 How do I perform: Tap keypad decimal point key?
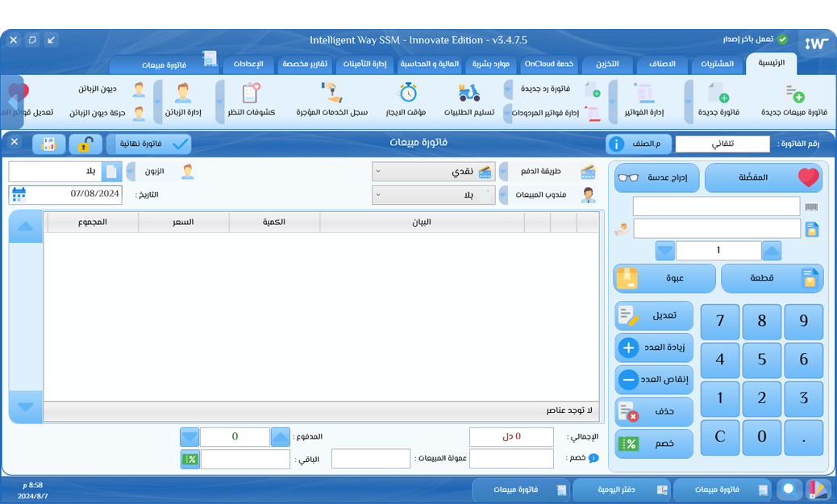tap(803, 437)
